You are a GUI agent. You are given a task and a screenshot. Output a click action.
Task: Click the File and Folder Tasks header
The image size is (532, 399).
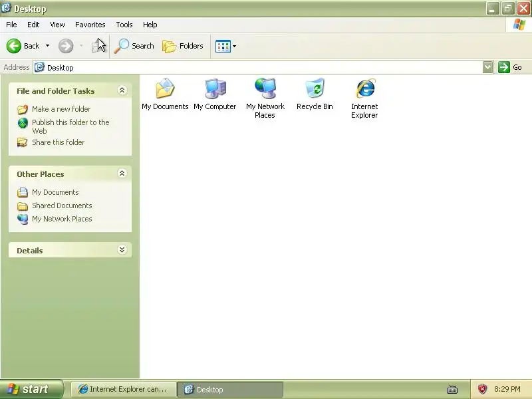coord(56,91)
